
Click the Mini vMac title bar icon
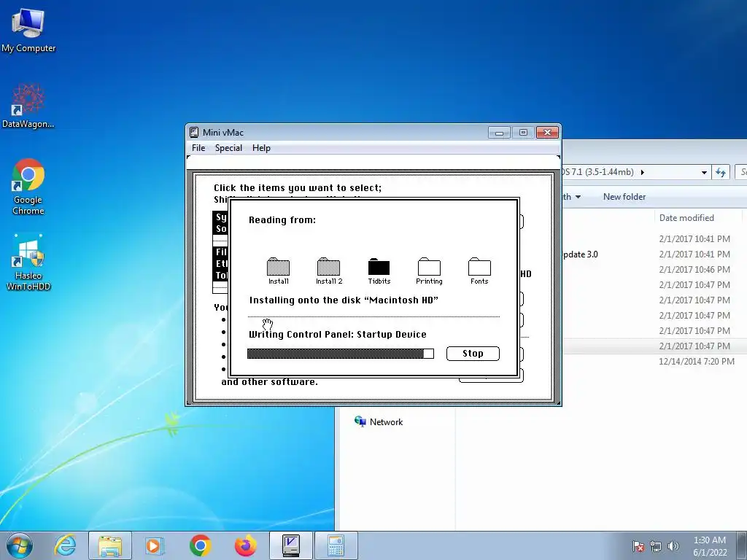pos(194,133)
